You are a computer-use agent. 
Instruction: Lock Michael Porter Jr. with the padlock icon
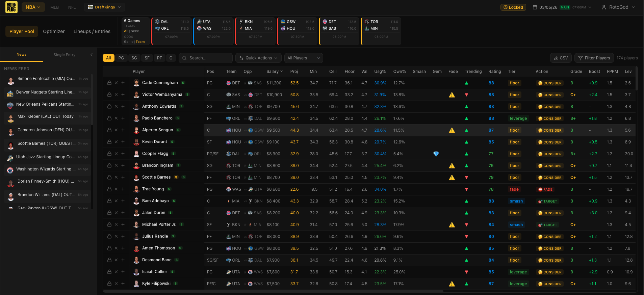click(x=109, y=224)
